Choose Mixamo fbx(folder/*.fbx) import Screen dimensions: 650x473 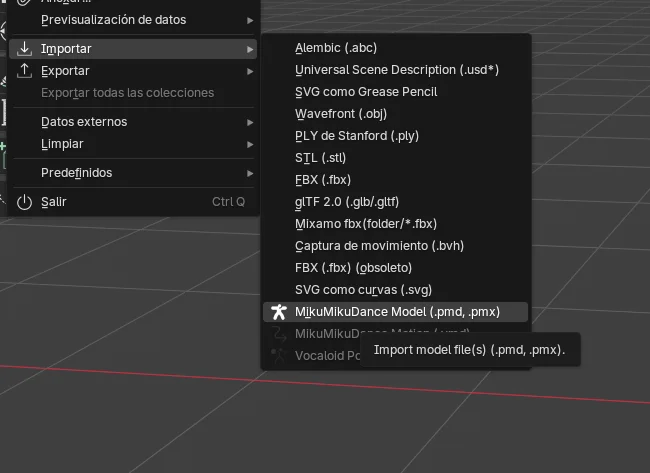(x=395, y=224)
